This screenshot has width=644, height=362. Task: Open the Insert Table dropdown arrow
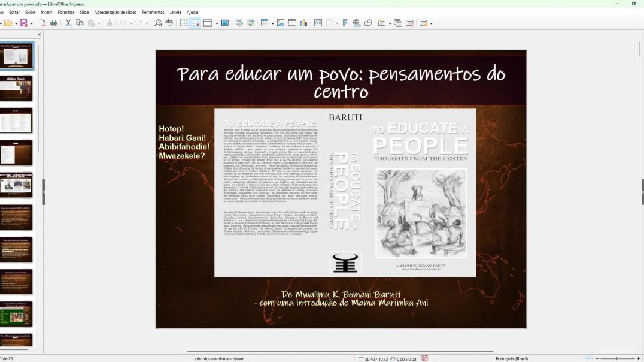[x=272, y=23]
